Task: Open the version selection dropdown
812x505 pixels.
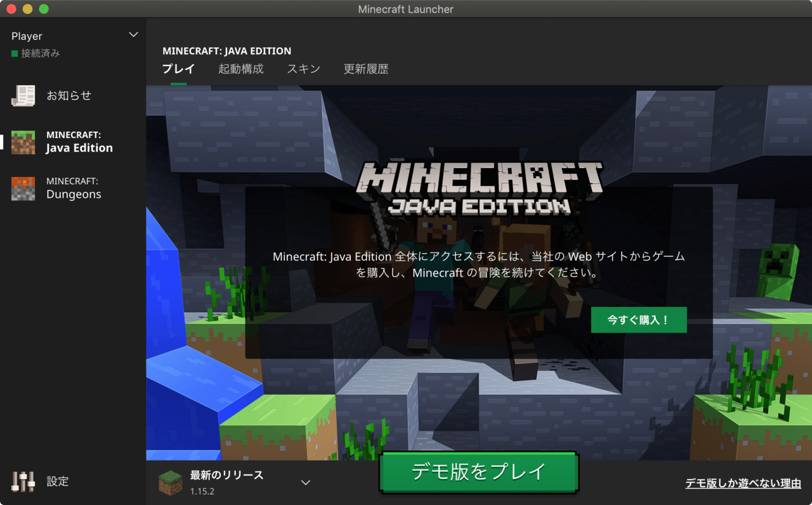Action: tap(305, 482)
